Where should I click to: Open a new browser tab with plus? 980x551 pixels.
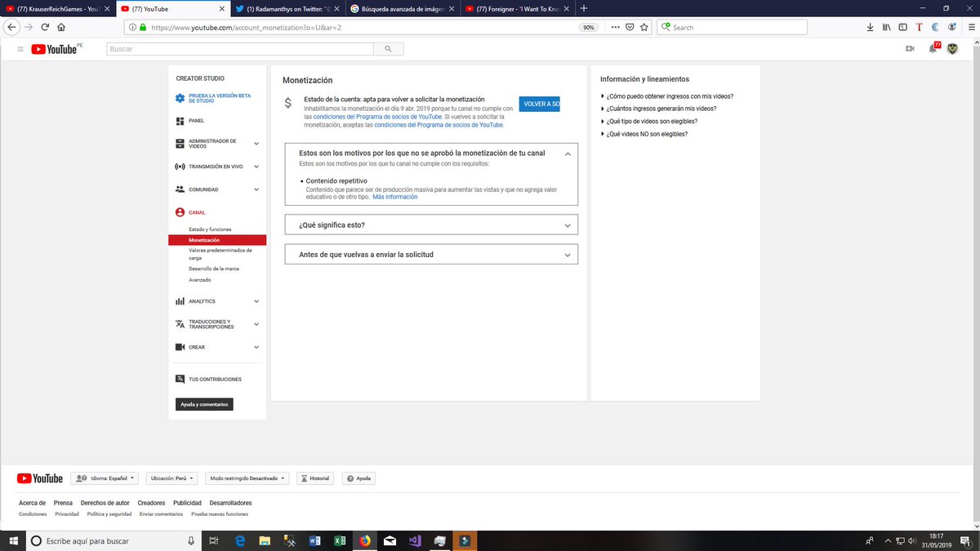pos(583,8)
